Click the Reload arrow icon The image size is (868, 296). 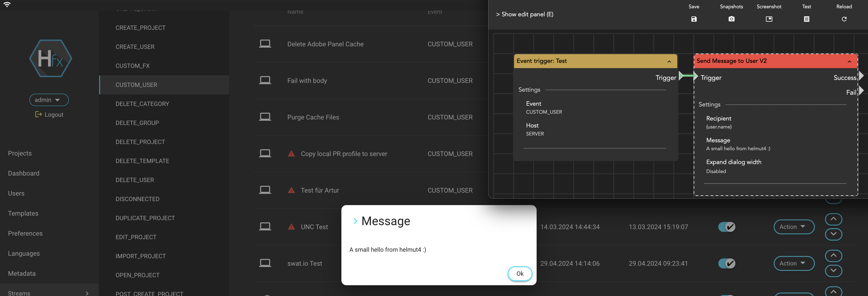tap(844, 19)
